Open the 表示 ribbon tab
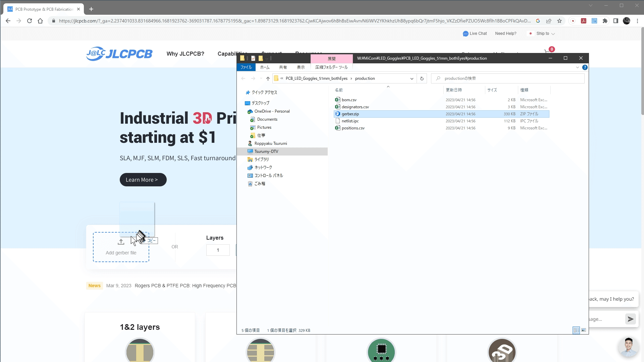This screenshot has width=644, height=362. point(301,67)
